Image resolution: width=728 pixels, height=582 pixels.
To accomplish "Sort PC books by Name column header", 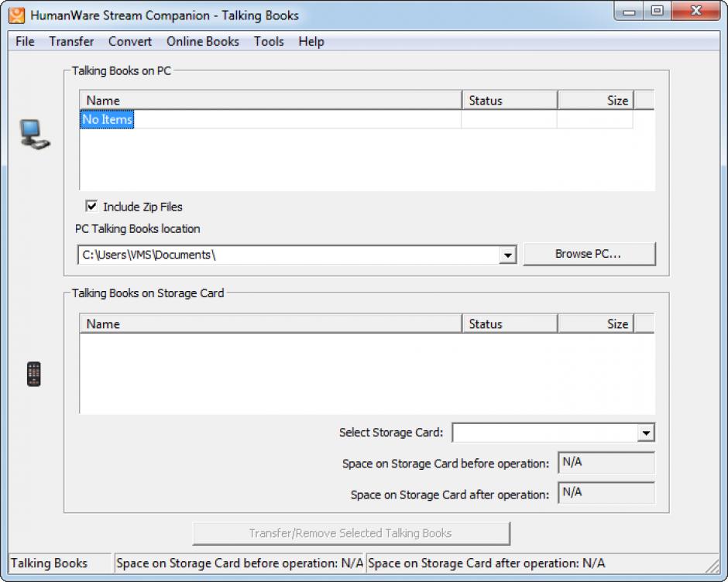I will coord(270,101).
